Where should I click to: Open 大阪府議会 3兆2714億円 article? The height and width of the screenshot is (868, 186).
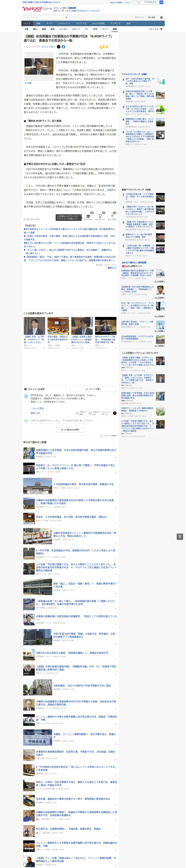click(82, 685)
